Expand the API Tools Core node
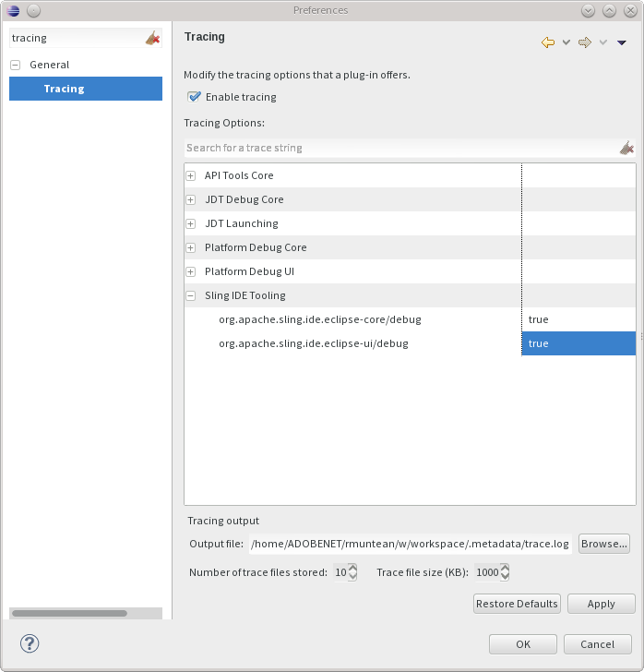Viewport: 644px width, 672px height. (x=191, y=175)
